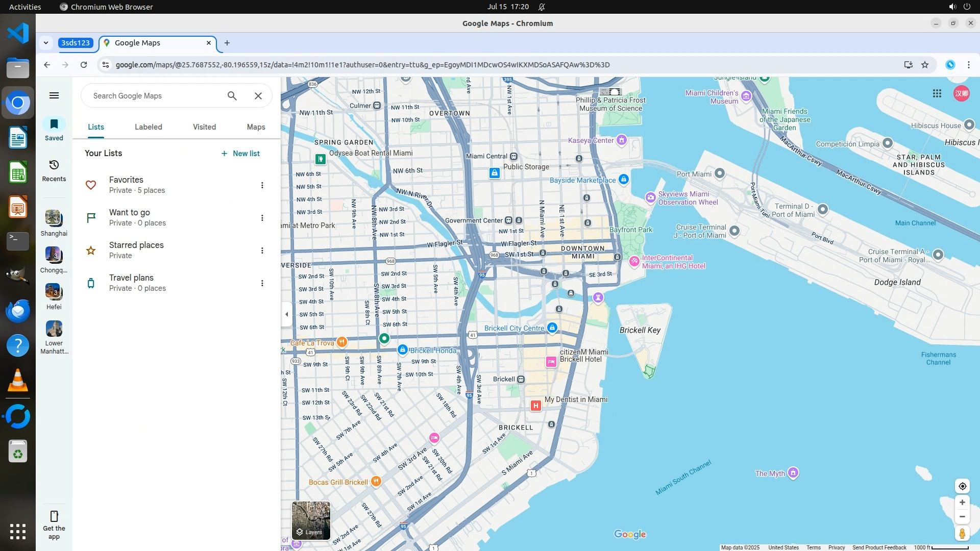Viewport: 980px width, 551px height.
Task: Expand the tab search dropdown arrow
Action: click(x=46, y=43)
